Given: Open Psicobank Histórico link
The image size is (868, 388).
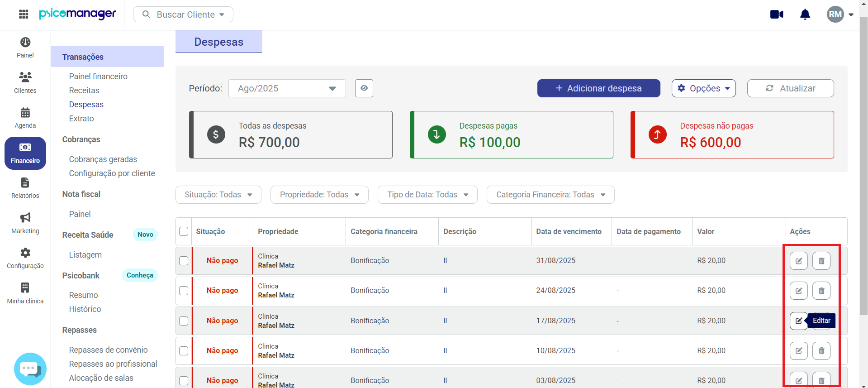Looking at the screenshot, I should point(85,309).
